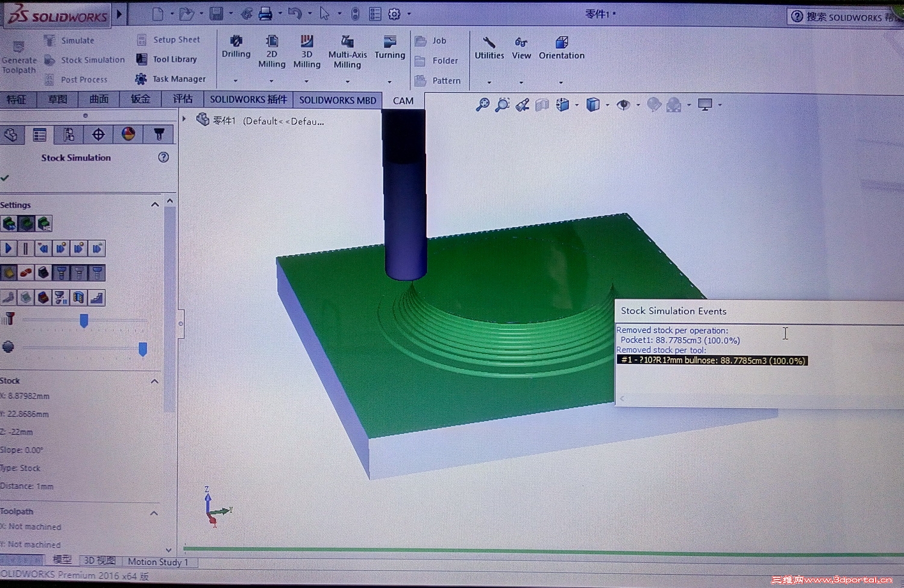Click the View glasses icon
The image size is (904, 588).
[x=521, y=42]
